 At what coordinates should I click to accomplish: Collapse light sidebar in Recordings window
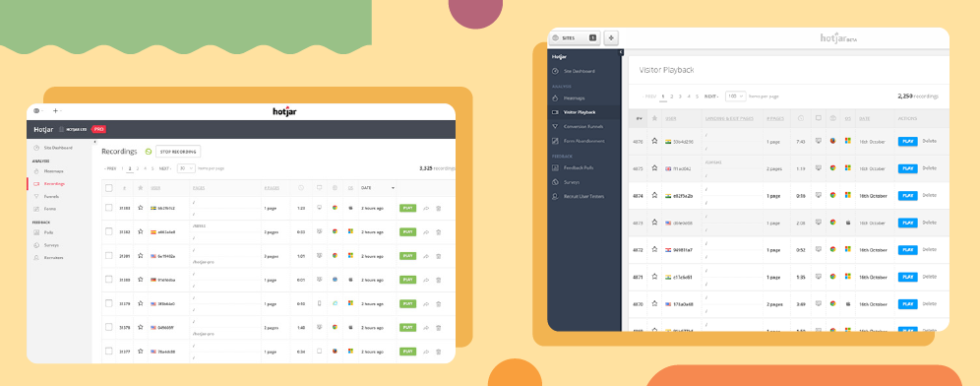click(x=94, y=142)
